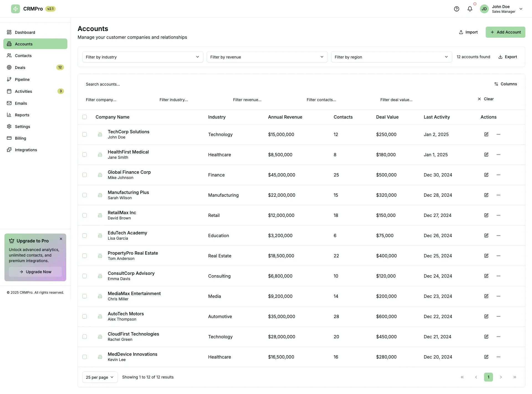Open the Deals section with 12 badge
Viewport: 532px width, 394px height.
(20, 67)
